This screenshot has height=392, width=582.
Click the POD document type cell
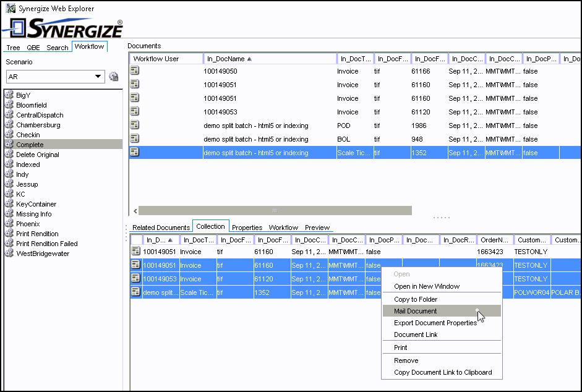pos(343,126)
